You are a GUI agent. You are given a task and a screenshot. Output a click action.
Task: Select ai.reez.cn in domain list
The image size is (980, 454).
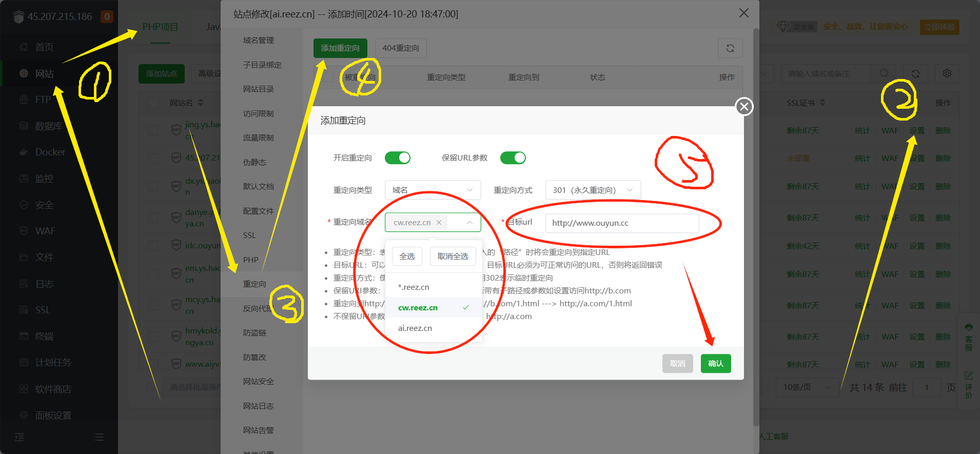click(434, 328)
